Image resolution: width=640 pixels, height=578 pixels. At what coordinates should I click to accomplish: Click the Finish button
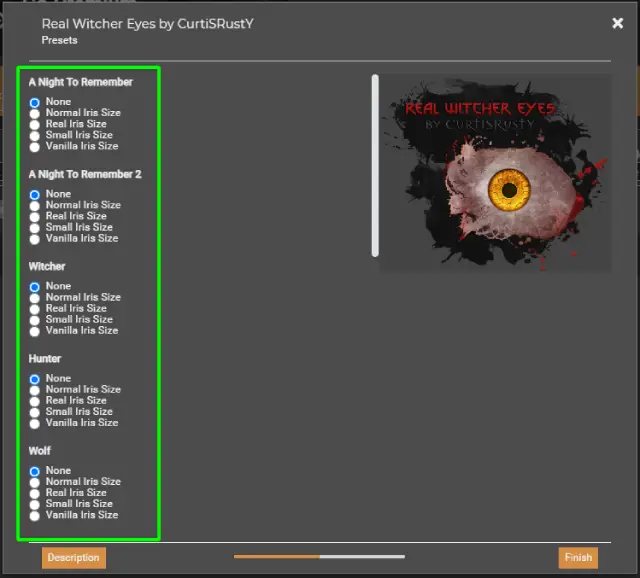[578, 558]
